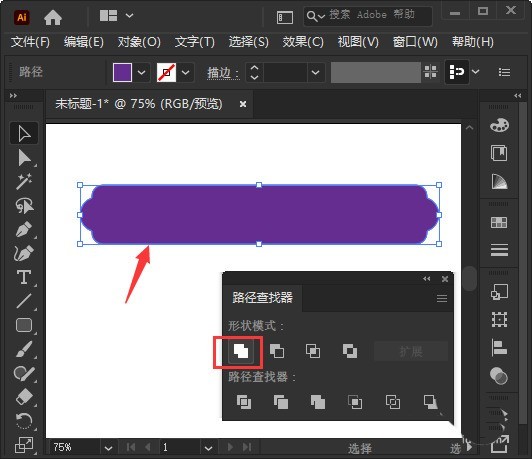532x459 pixels.
Task: Open the zoom level dropdown at 75%
Action: (108, 448)
